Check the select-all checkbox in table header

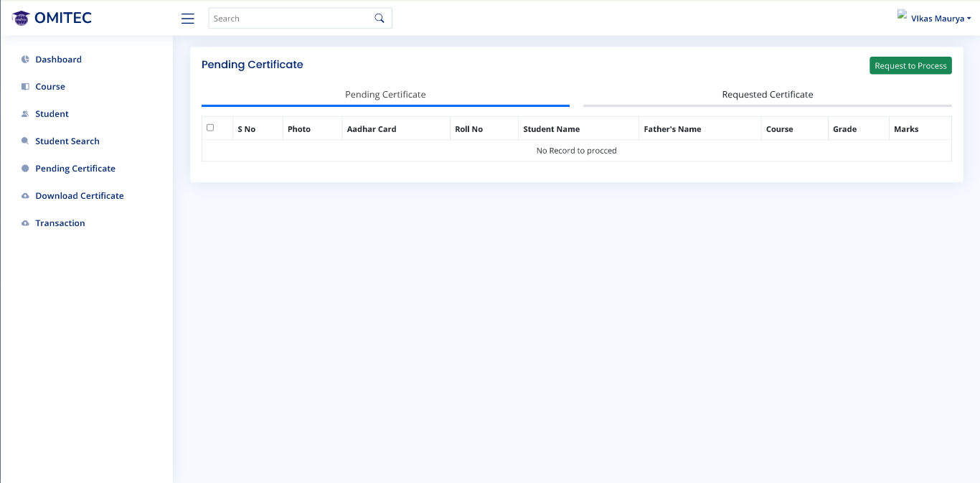(x=210, y=128)
